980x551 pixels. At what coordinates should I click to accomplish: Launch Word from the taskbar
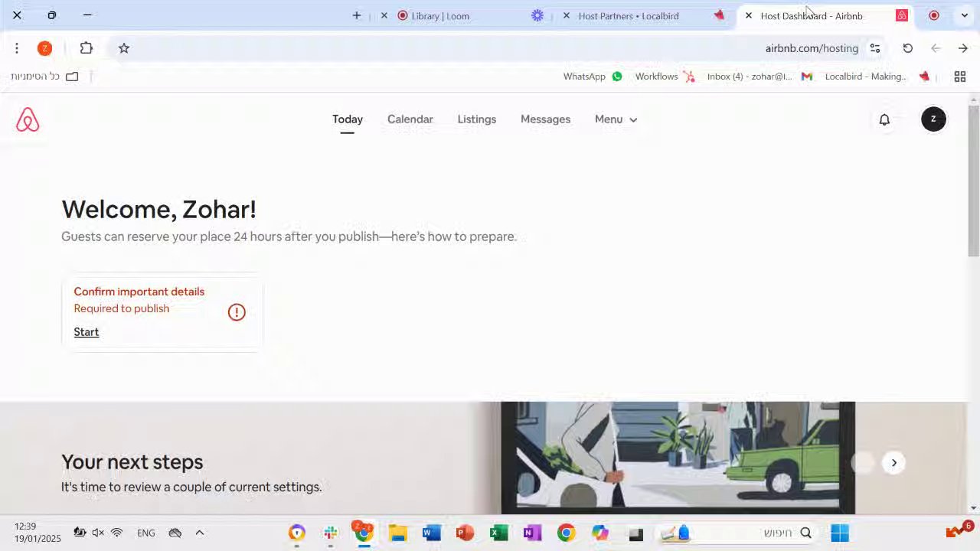click(431, 533)
